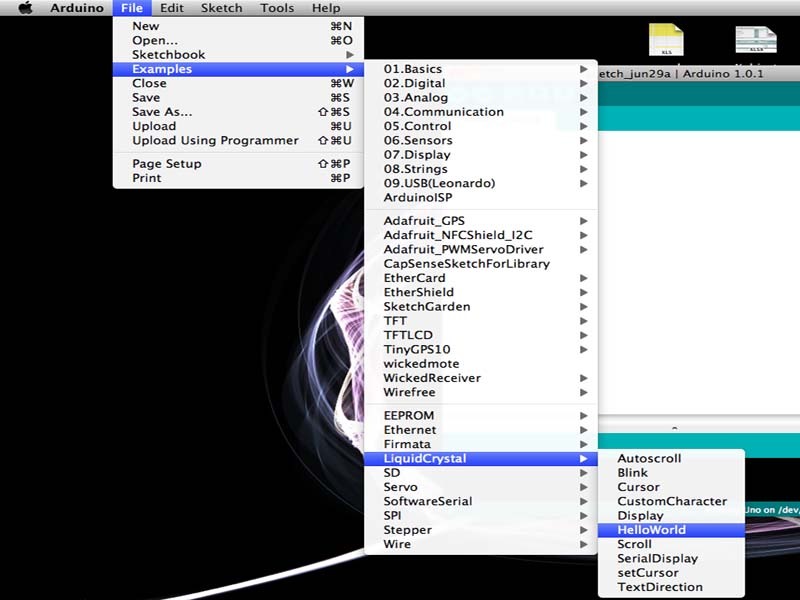Expand 04.Communication examples submenu
Image resolution: width=800 pixels, height=600 pixels.
[x=481, y=112]
